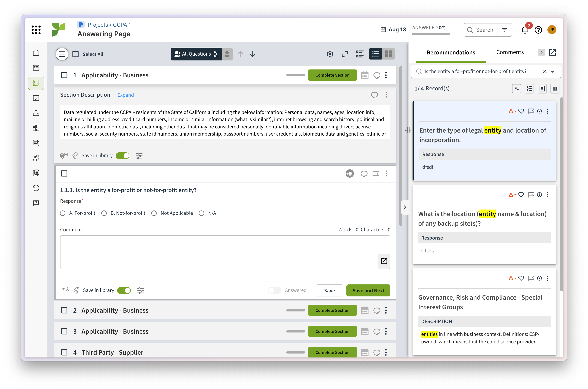Open the history clock sidebar icon
This screenshot has height=389, width=588.
(x=36, y=188)
